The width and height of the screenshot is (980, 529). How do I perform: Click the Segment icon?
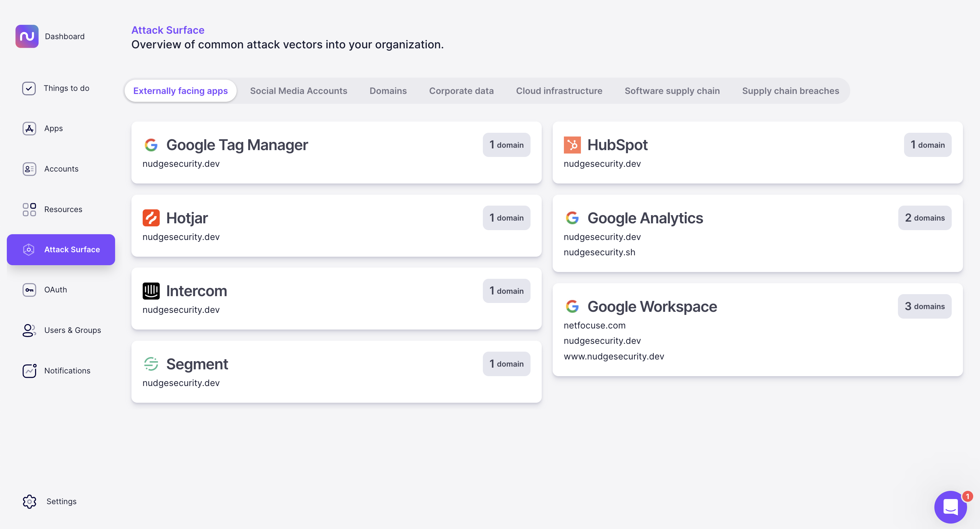pyautogui.click(x=152, y=364)
